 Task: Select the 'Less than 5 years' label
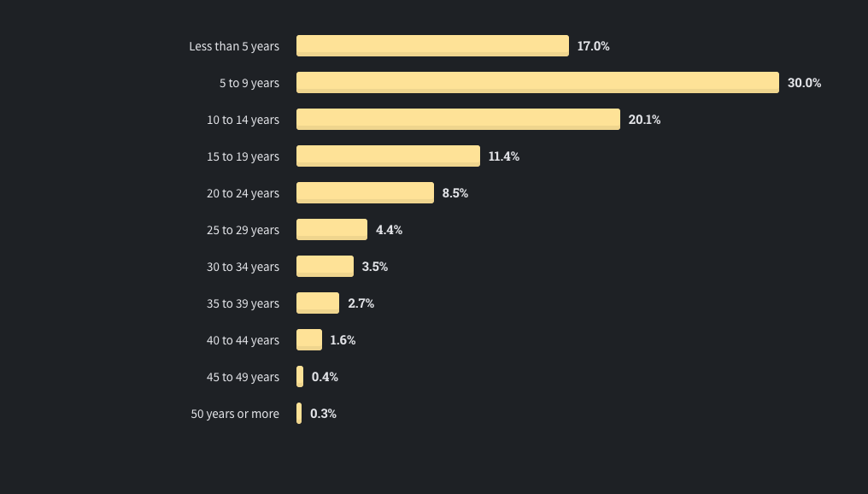tap(234, 46)
